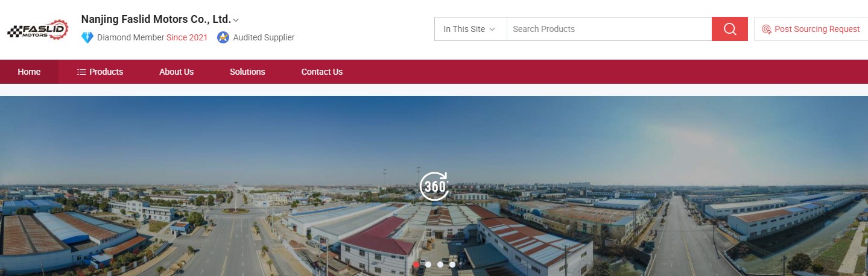Click the Audited Supplier badge icon
The height and width of the screenshot is (276, 868).
(223, 37)
